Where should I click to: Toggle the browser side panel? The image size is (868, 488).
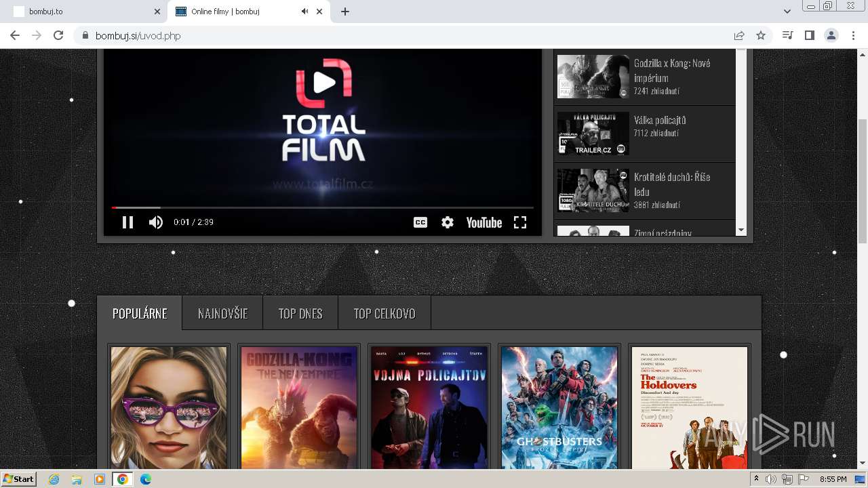tap(809, 35)
